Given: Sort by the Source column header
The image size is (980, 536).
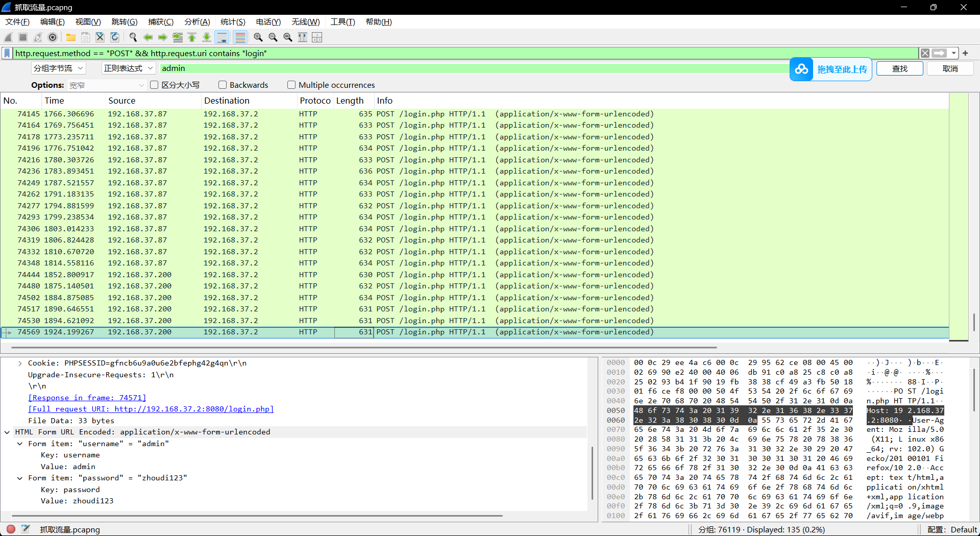Looking at the screenshot, I should click(x=153, y=101).
